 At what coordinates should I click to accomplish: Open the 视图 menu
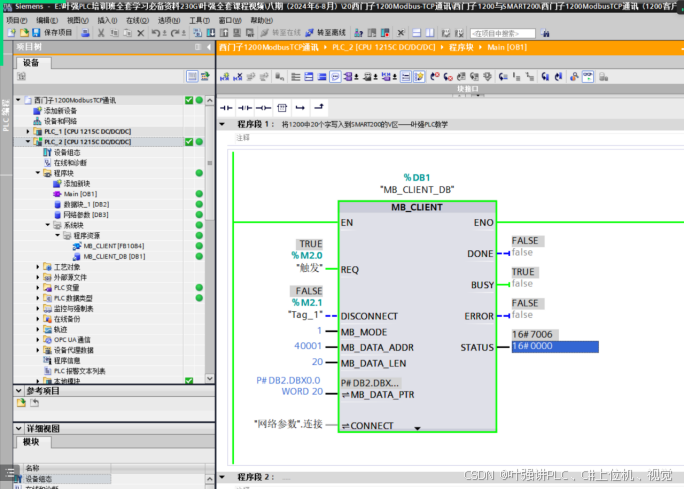tap(78, 21)
